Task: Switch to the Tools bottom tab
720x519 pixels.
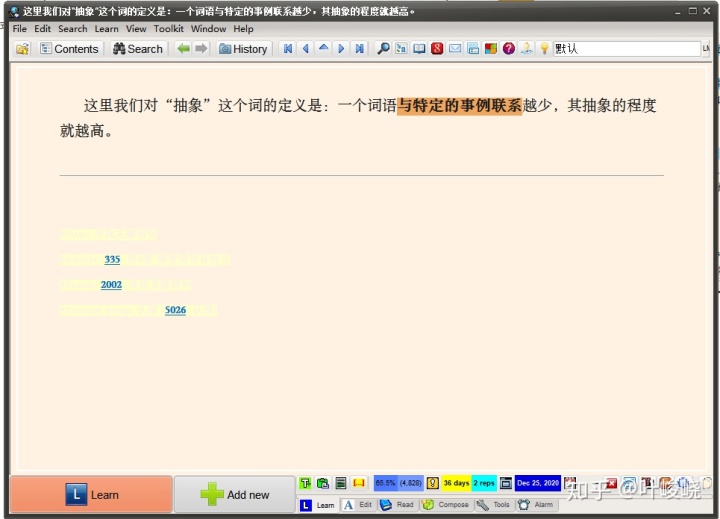Action: (x=494, y=505)
